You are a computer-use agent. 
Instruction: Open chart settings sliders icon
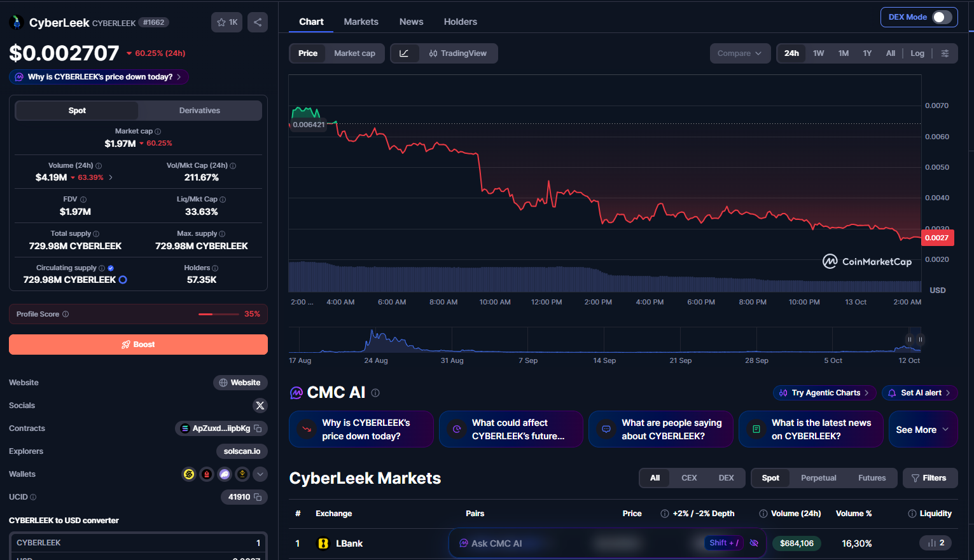coord(945,53)
